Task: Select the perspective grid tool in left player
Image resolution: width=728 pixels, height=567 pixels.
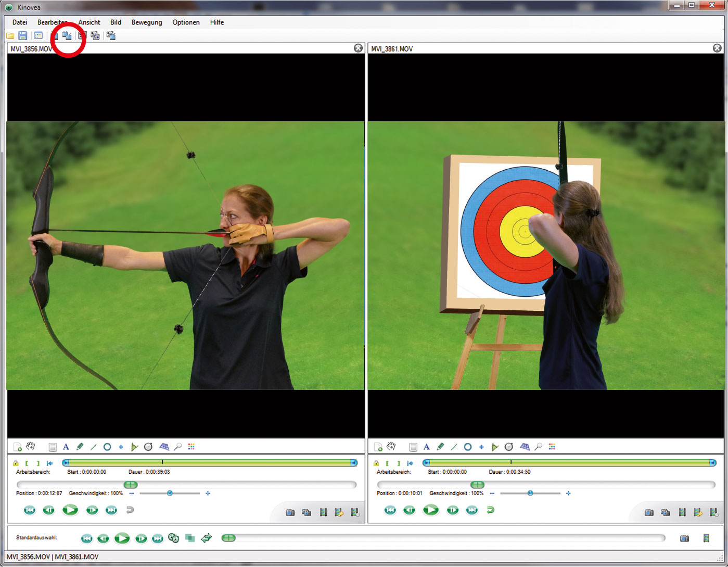Action: click(164, 447)
